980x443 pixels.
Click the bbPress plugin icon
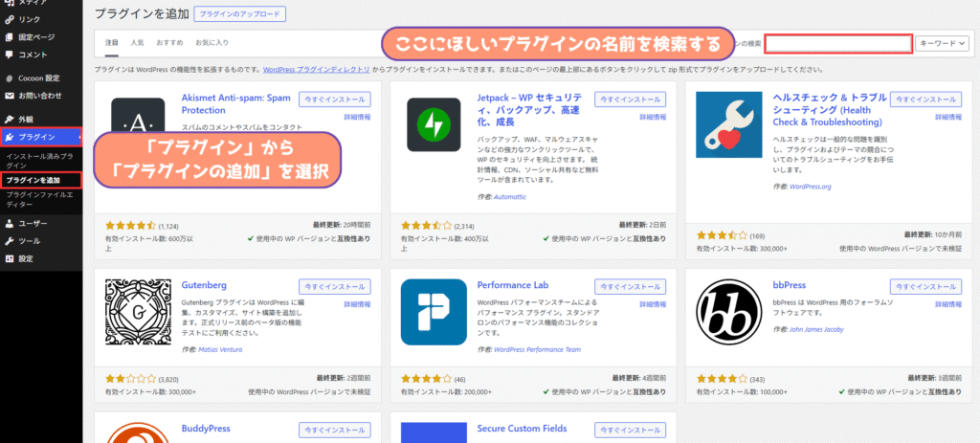coord(728,312)
